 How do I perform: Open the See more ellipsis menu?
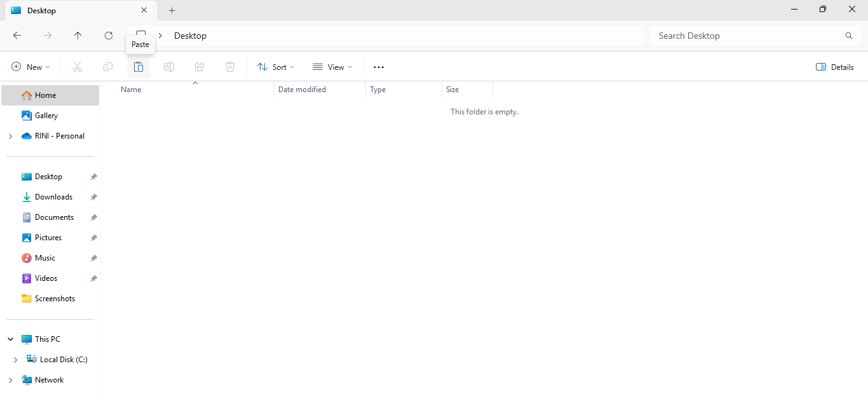(379, 67)
